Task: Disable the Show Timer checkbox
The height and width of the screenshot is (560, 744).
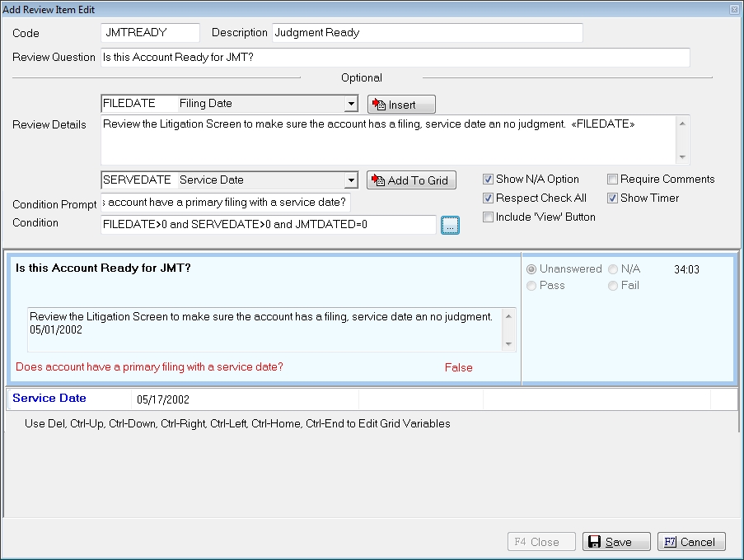Action: 613,198
